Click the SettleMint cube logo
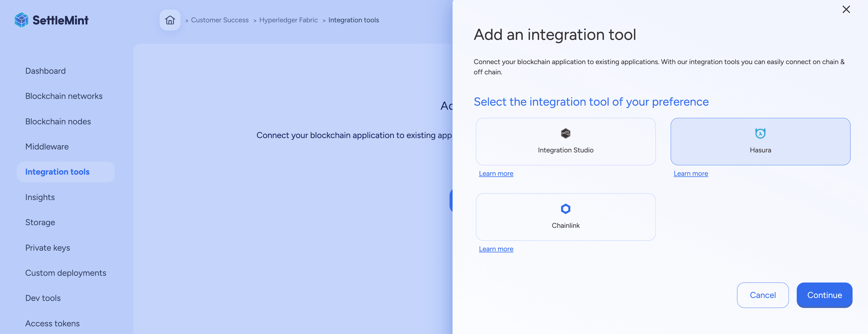This screenshot has height=334, width=868. click(21, 20)
